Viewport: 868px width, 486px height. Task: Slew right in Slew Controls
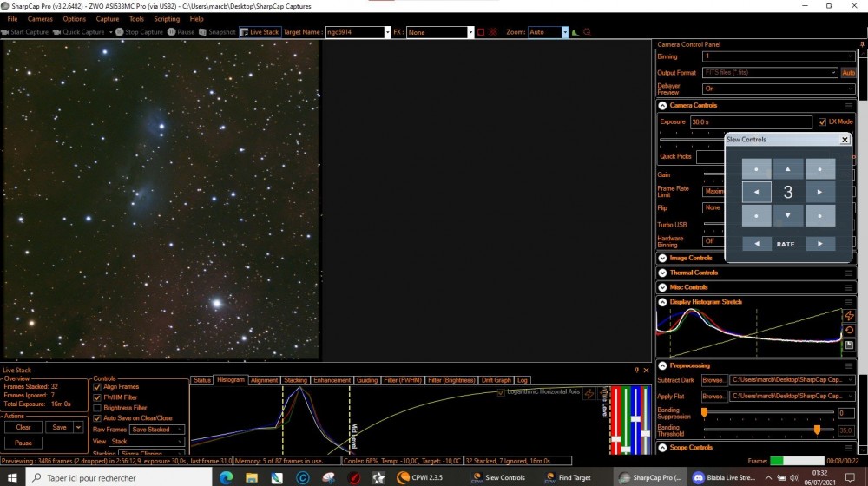tap(820, 192)
